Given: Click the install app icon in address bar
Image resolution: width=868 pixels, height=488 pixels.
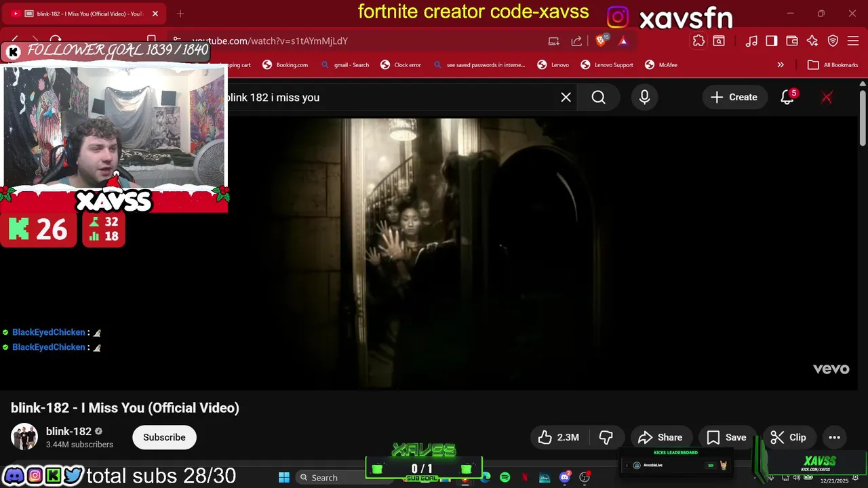Looking at the screenshot, I should 554,41.
